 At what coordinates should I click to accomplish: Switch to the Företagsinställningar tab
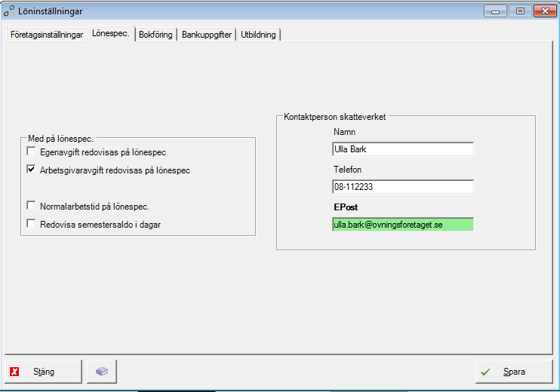[x=47, y=35]
